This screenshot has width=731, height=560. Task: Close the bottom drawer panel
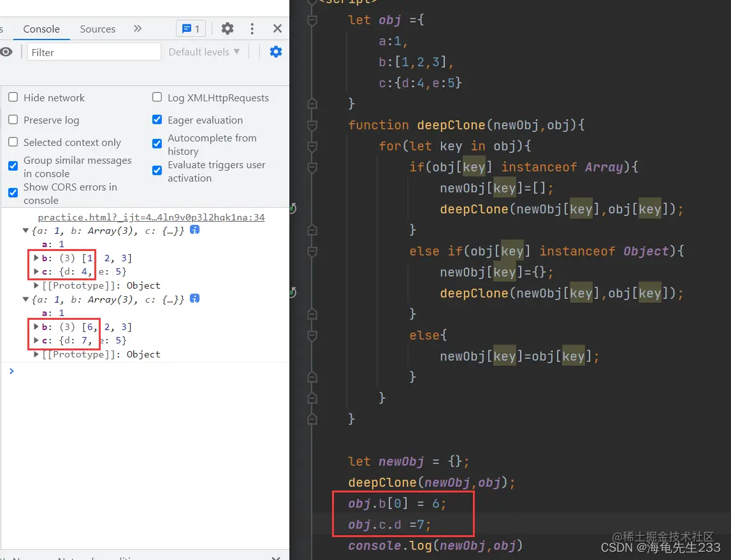click(x=276, y=557)
